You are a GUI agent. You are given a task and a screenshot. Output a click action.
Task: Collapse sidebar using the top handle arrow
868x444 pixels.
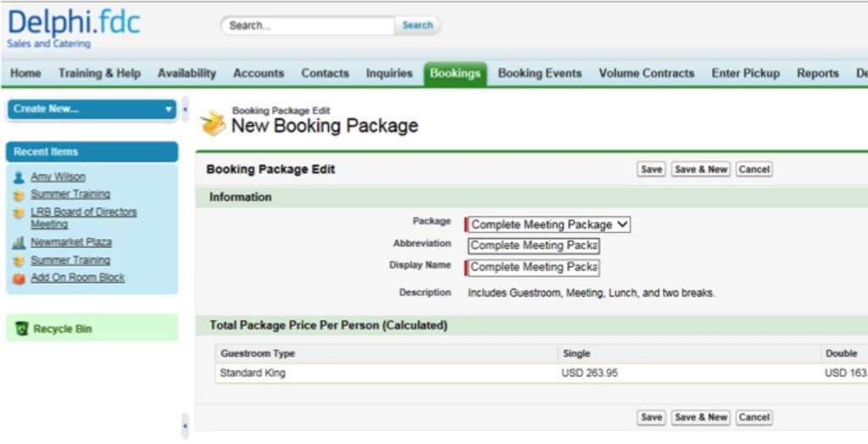[x=185, y=109]
